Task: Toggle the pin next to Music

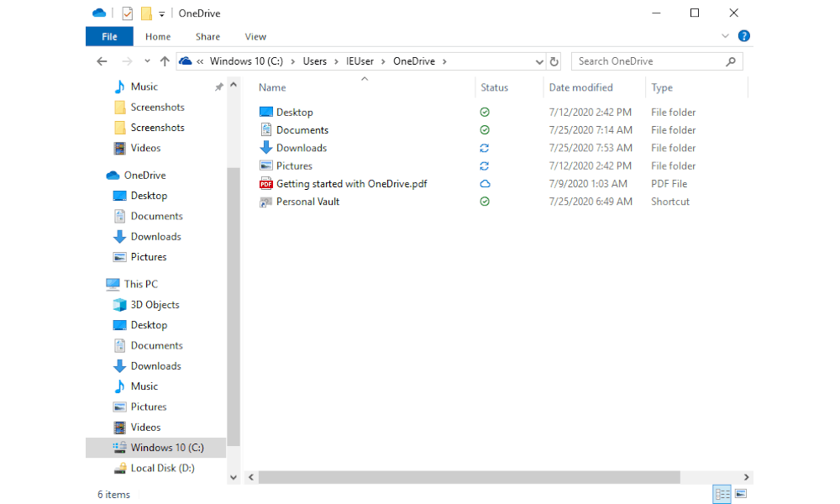Action: point(218,87)
